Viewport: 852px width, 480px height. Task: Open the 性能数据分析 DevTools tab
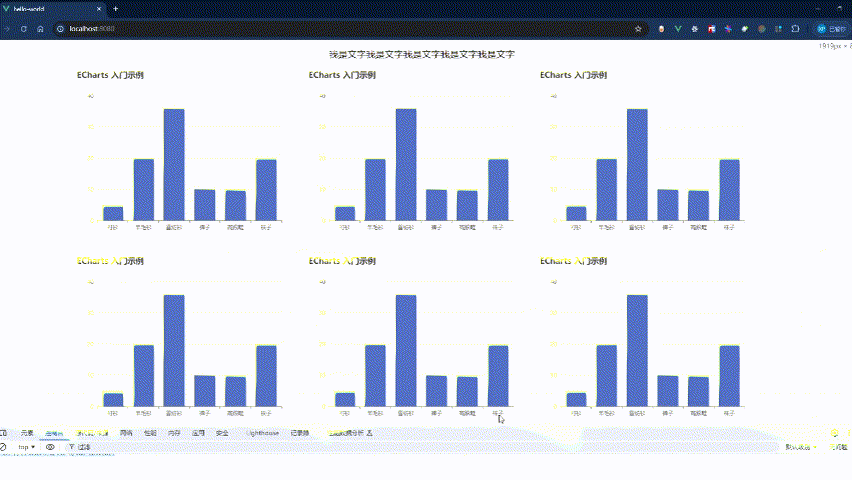coord(350,433)
